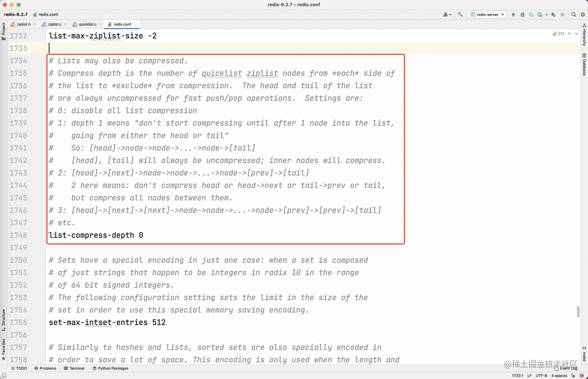Click the list-max-ziplist-size -2 line

click(x=102, y=35)
